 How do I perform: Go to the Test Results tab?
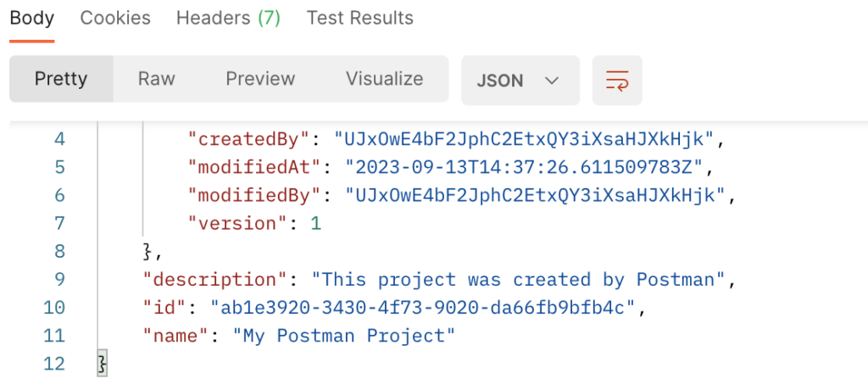point(360,18)
